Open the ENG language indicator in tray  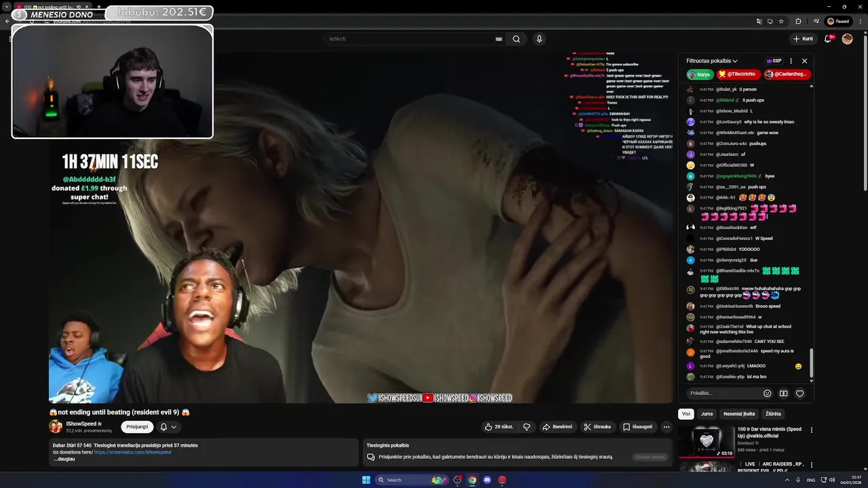[x=811, y=480]
